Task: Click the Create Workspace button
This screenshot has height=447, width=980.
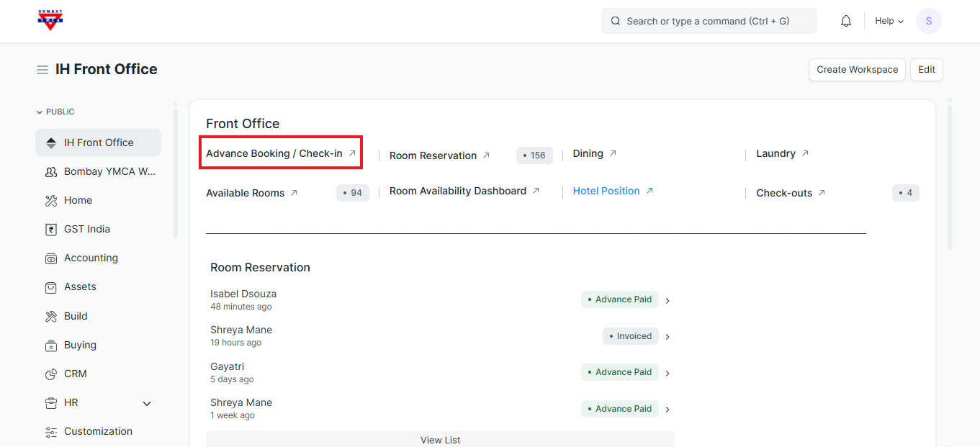Action: coord(857,70)
